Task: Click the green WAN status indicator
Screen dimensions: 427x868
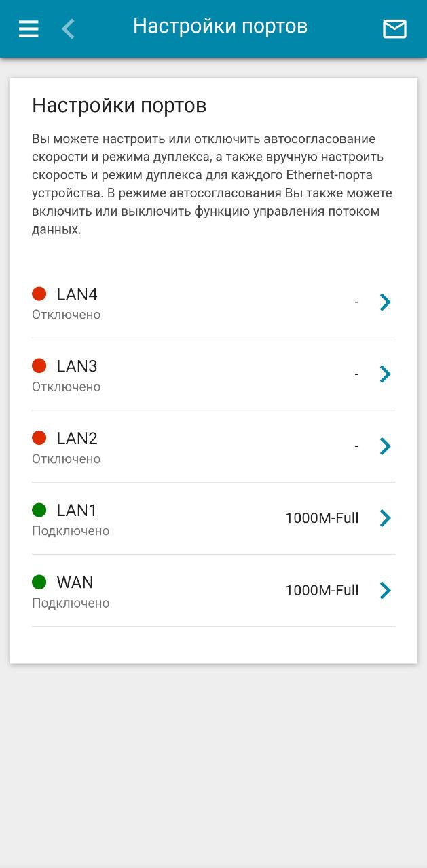Action: click(39, 582)
